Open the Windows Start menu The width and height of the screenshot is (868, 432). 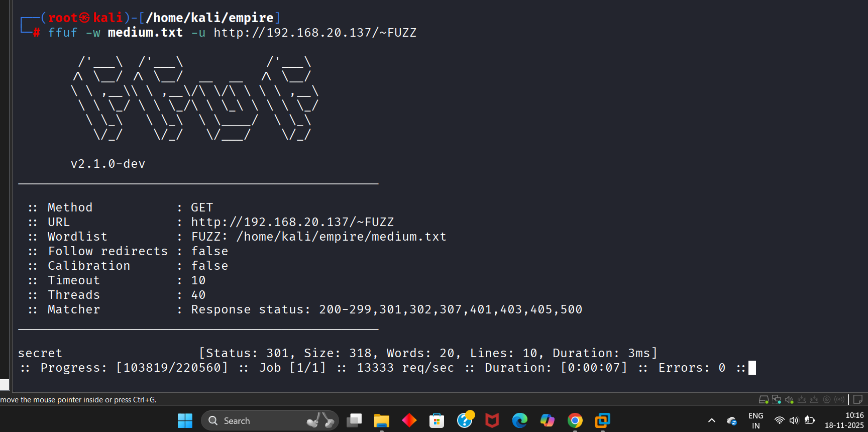[x=185, y=420]
